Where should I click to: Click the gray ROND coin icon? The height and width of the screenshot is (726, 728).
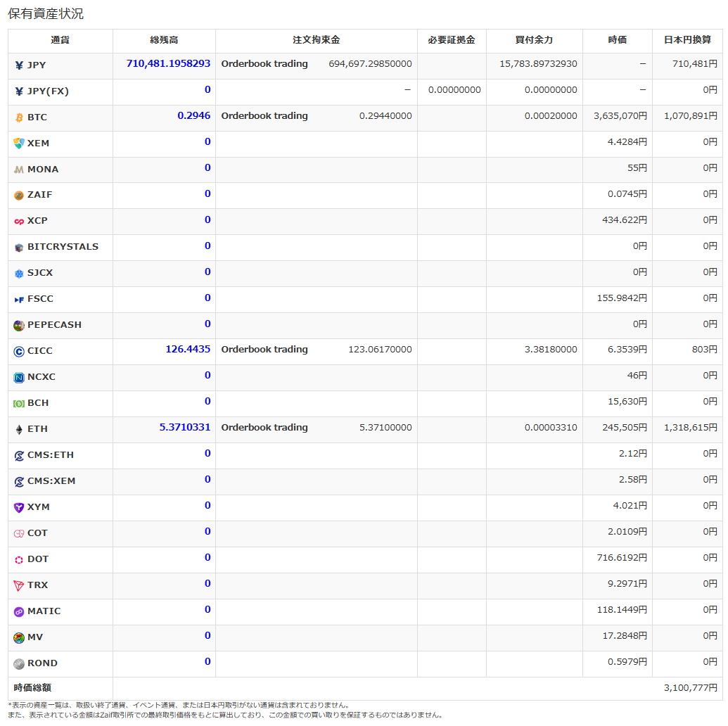point(19,664)
